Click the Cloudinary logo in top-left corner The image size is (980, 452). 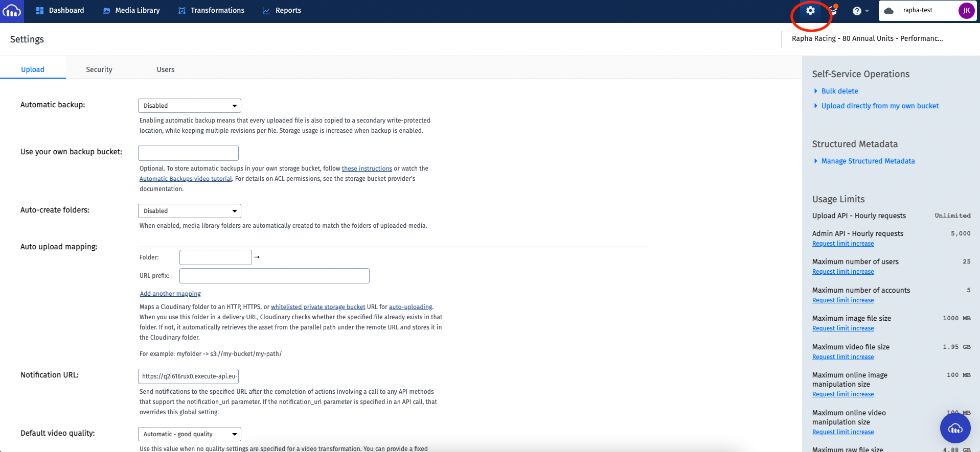(12, 11)
